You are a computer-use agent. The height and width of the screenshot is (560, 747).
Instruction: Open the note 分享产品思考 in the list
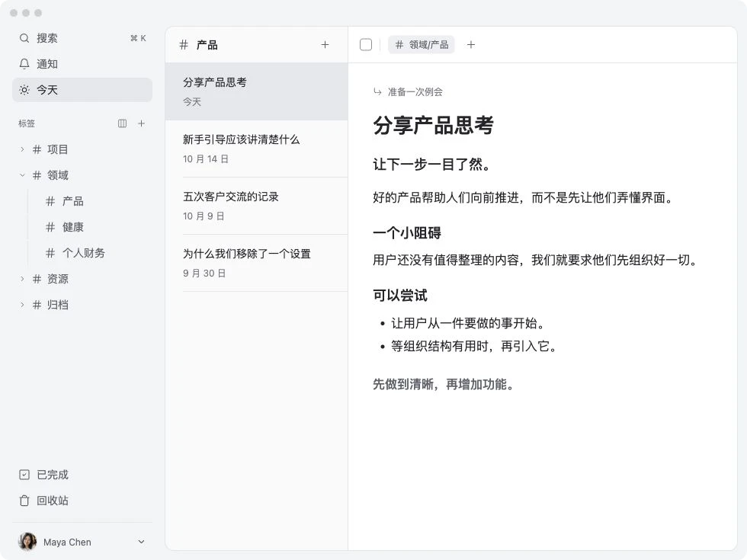pyautogui.click(x=256, y=91)
